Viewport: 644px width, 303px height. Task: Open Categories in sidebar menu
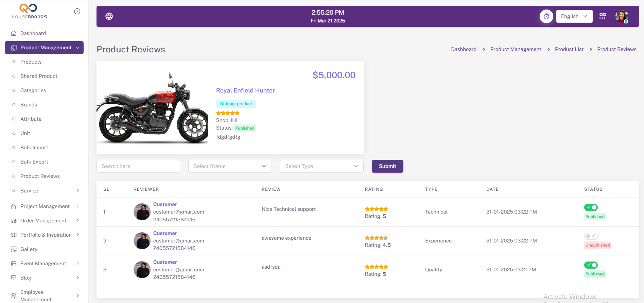[33, 90]
